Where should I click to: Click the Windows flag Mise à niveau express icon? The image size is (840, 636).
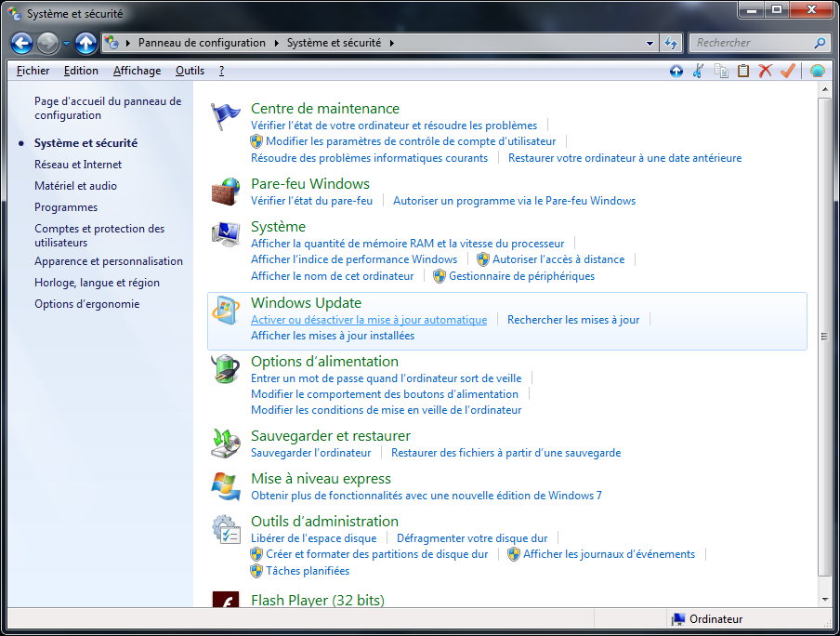[225, 486]
